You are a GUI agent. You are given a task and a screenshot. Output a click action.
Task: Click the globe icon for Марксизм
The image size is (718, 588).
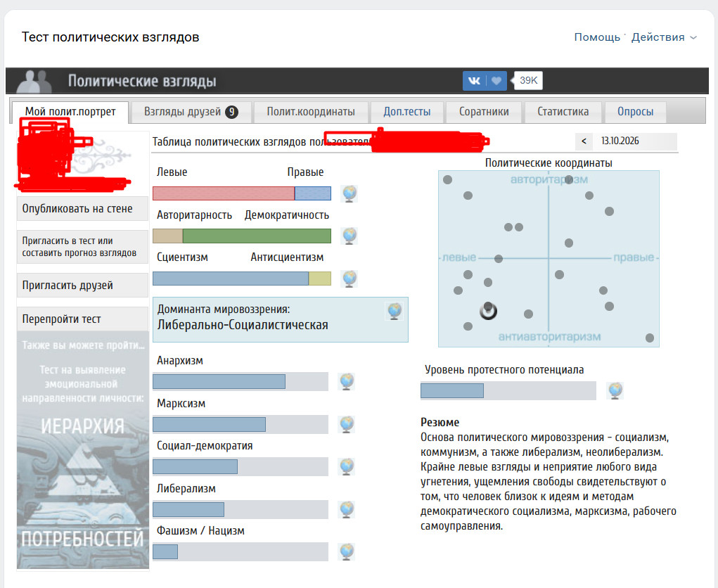coord(347,424)
